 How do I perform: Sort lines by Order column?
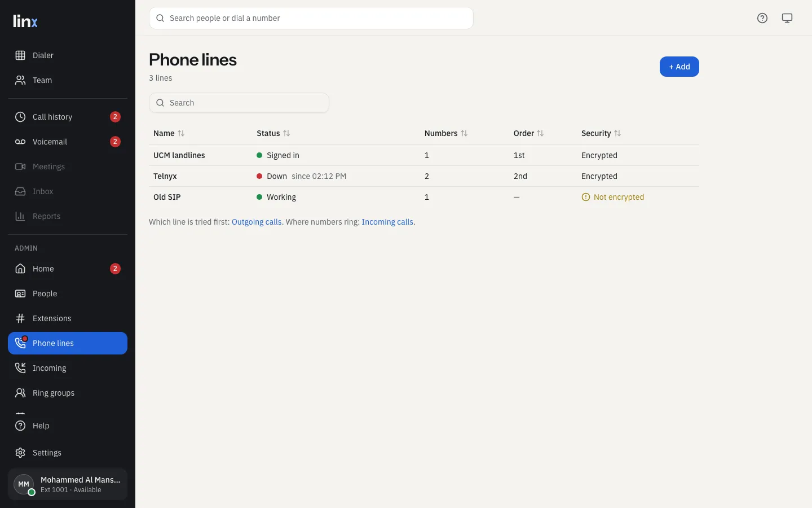tap(529, 133)
